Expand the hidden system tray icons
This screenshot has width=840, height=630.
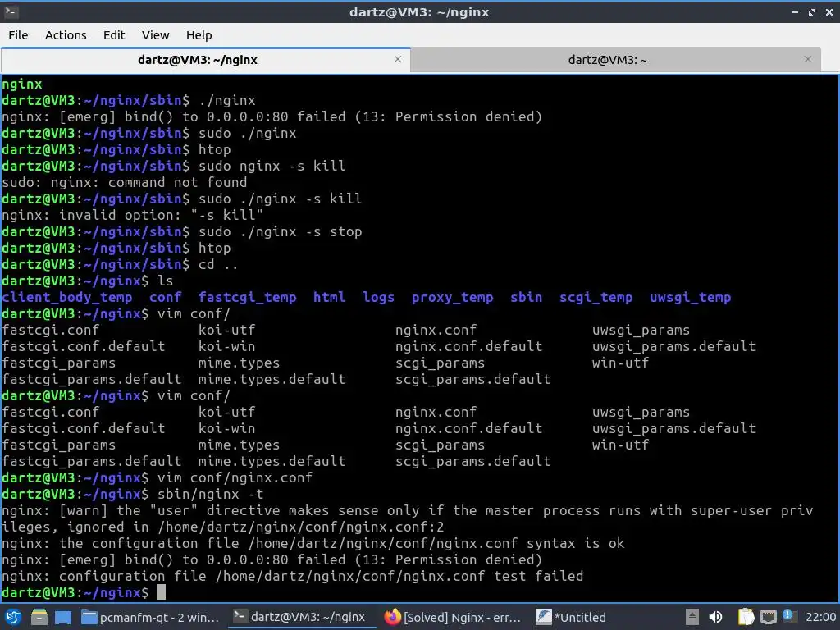tap(692, 617)
